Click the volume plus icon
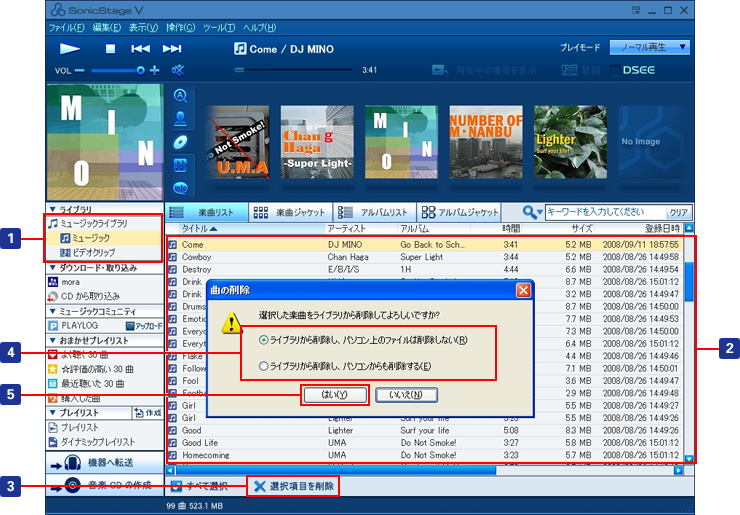The width and height of the screenshot is (740, 515). click(x=154, y=70)
